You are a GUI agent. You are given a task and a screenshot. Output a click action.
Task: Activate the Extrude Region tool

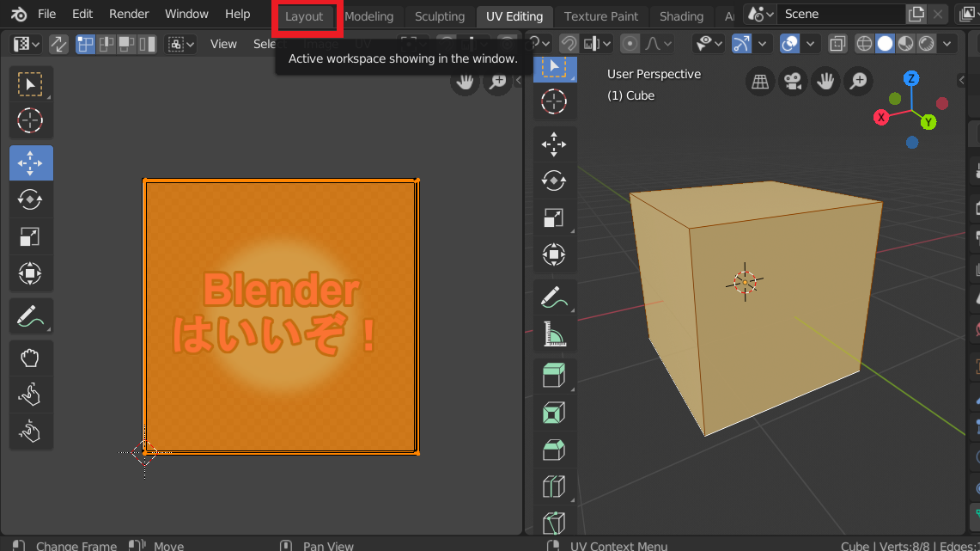point(554,376)
